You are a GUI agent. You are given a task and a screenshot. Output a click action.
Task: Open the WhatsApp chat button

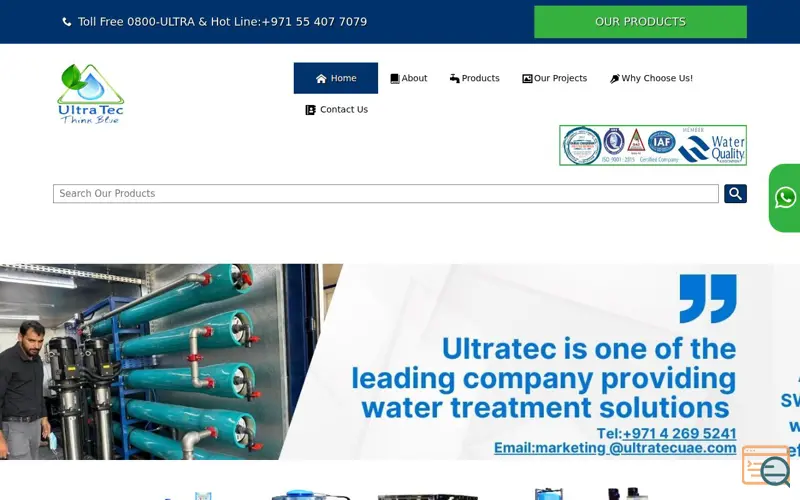click(x=785, y=198)
